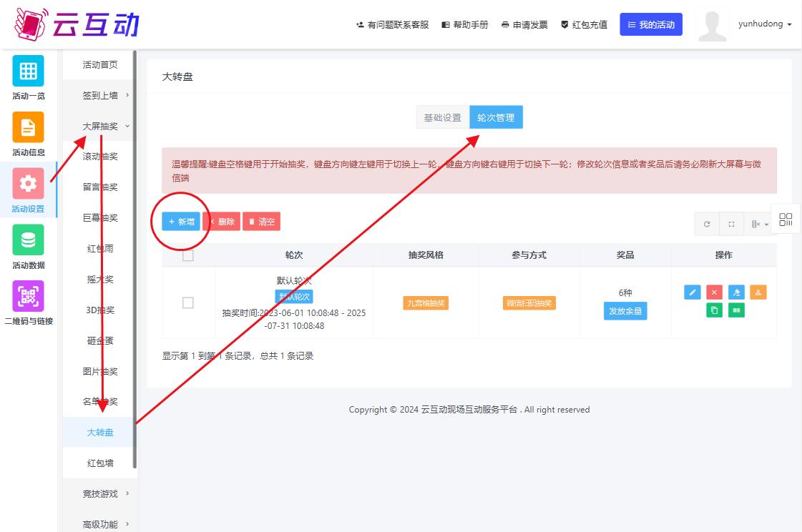Open 活动一览 from the left sidebar
802x532 pixels.
28,78
